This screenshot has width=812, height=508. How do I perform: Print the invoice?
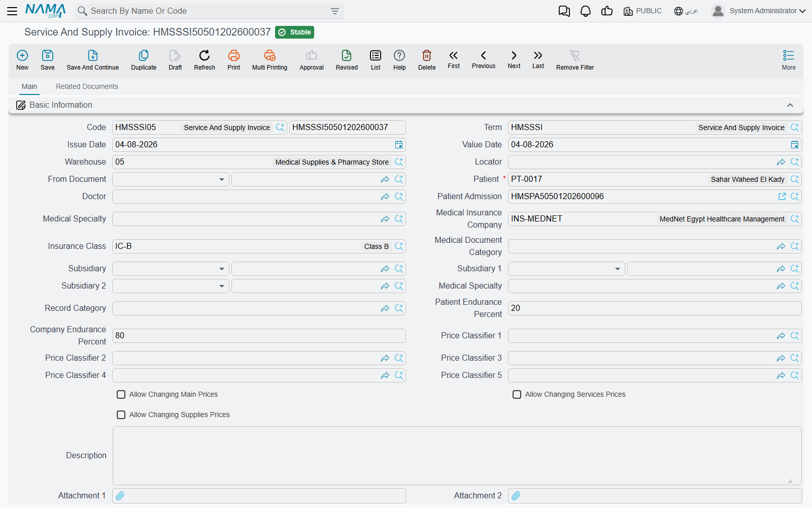pyautogui.click(x=234, y=59)
